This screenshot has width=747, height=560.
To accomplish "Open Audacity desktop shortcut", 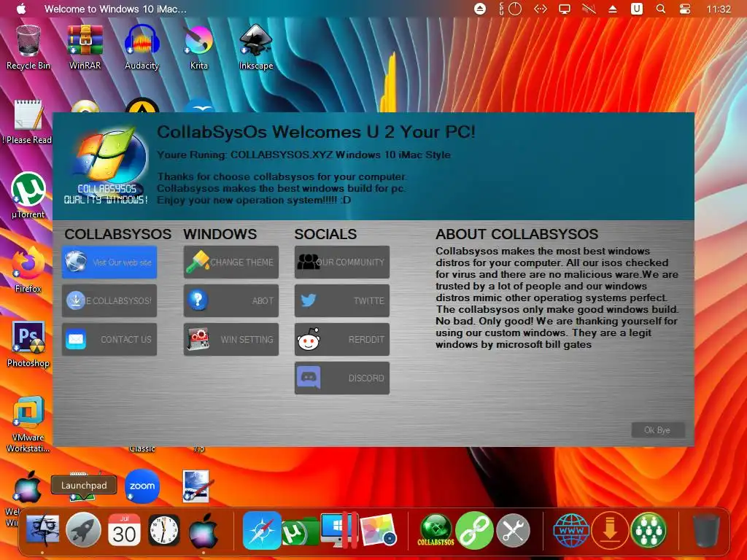I will coord(142,47).
